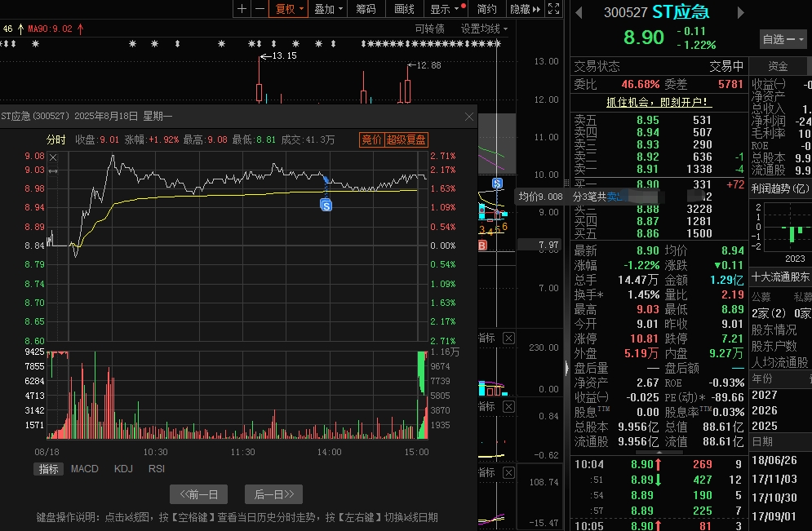Click the 涨停 10.81 value
The height and width of the screenshot is (531, 812).
(x=644, y=339)
